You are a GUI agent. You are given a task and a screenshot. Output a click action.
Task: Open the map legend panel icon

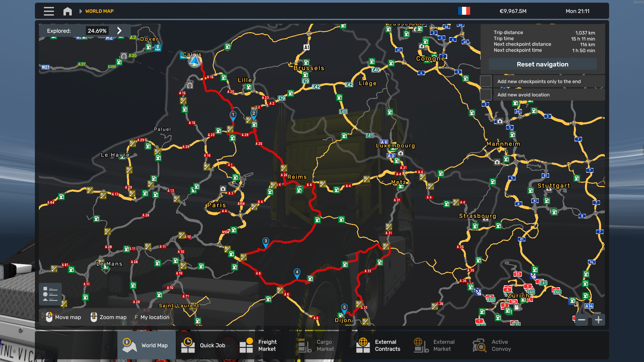pos(50,294)
